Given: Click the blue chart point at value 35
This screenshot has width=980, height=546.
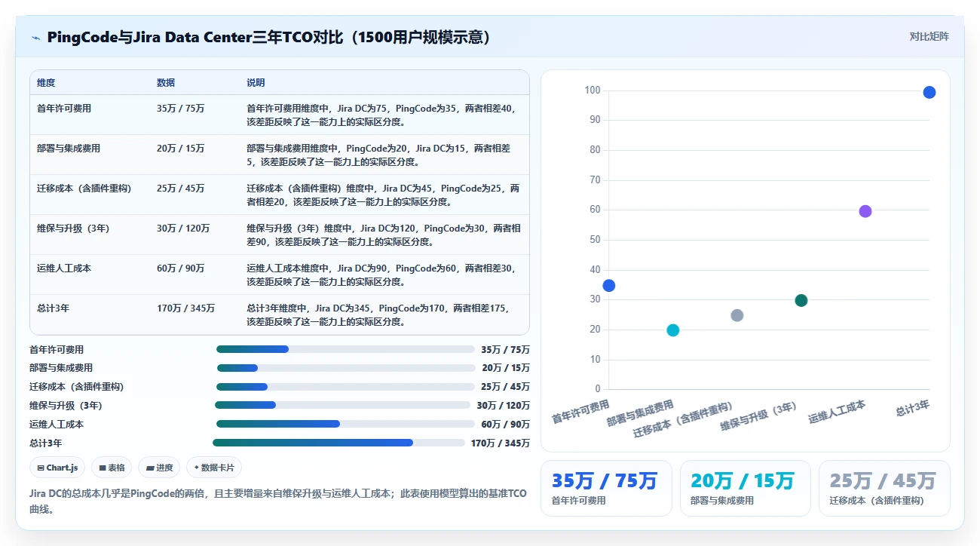Looking at the screenshot, I should tap(609, 286).
